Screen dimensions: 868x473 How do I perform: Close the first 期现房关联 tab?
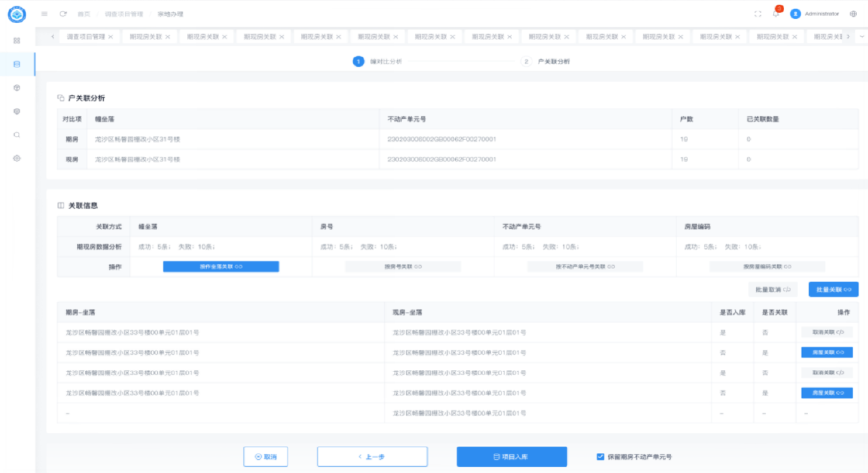tap(168, 36)
